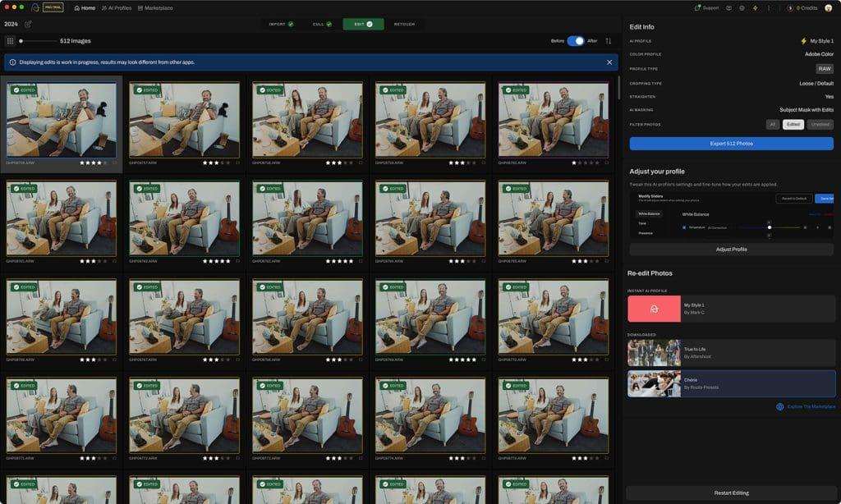841x504 pixels.
Task: Click Export 512 Photos button
Action: tap(731, 144)
